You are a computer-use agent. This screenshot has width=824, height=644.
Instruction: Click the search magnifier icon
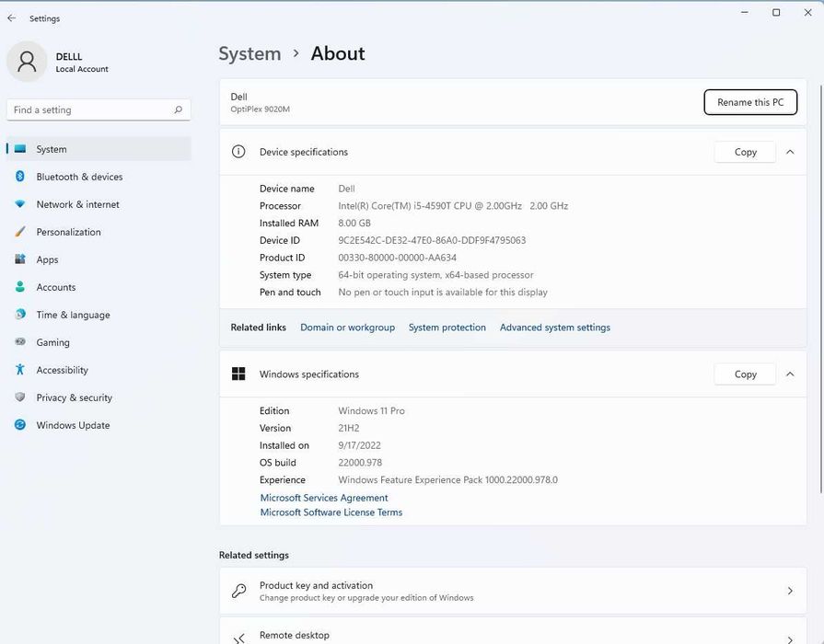point(178,109)
